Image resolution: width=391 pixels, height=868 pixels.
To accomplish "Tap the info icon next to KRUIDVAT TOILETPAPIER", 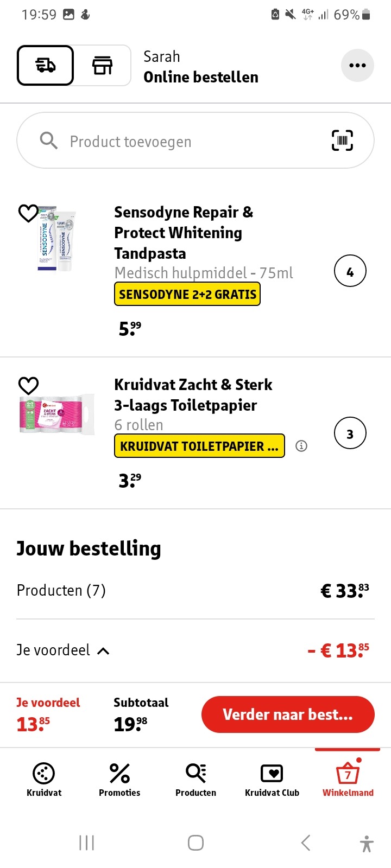I will 301,445.
